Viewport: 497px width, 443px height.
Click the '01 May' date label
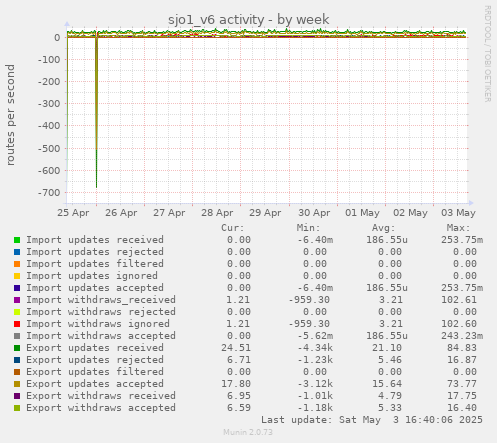coord(362,213)
